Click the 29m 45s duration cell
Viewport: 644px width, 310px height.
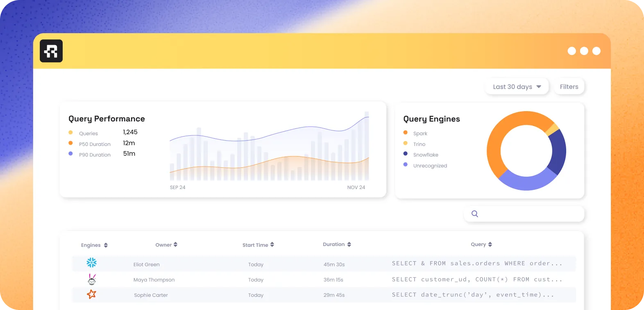coord(334,295)
